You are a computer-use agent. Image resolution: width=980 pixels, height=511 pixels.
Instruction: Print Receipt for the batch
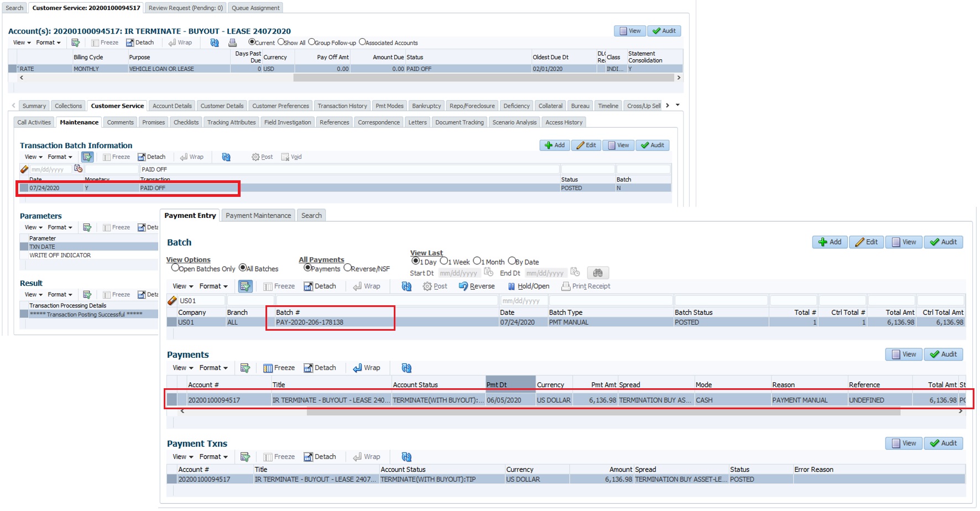tap(586, 286)
